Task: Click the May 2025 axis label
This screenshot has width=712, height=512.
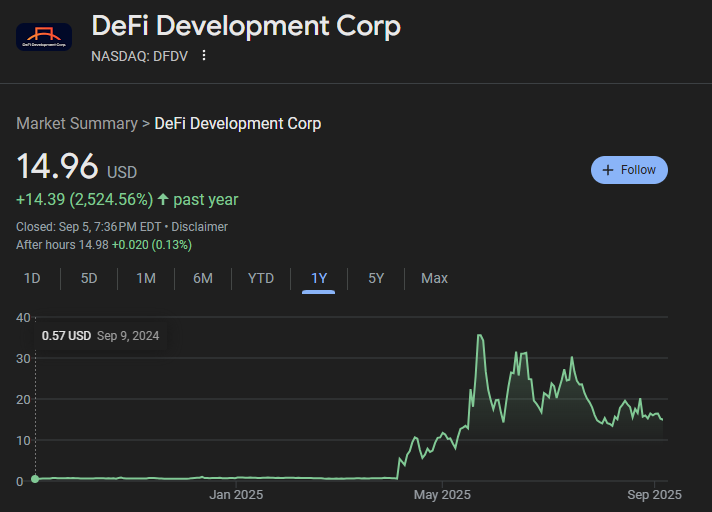Action: [442, 494]
